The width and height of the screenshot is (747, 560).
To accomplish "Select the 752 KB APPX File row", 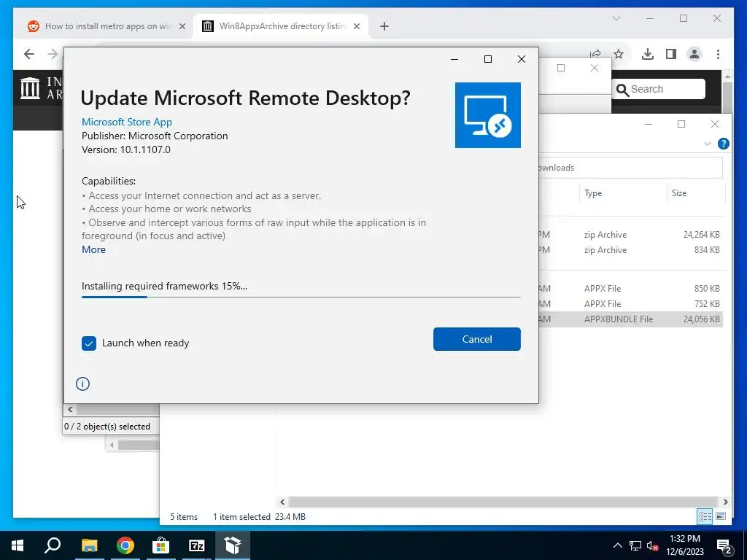I will [631, 303].
